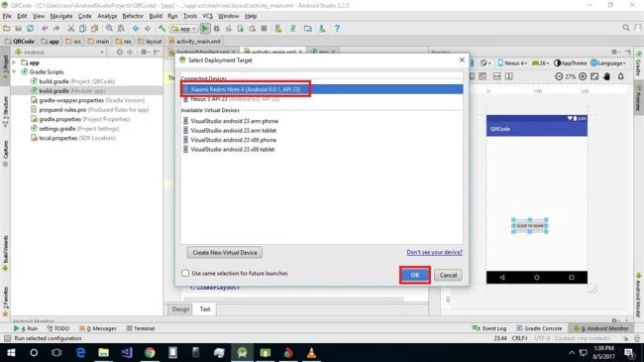
Task: Click the Replace magnifier icon
Action: pyautogui.click(x=121, y=29)
